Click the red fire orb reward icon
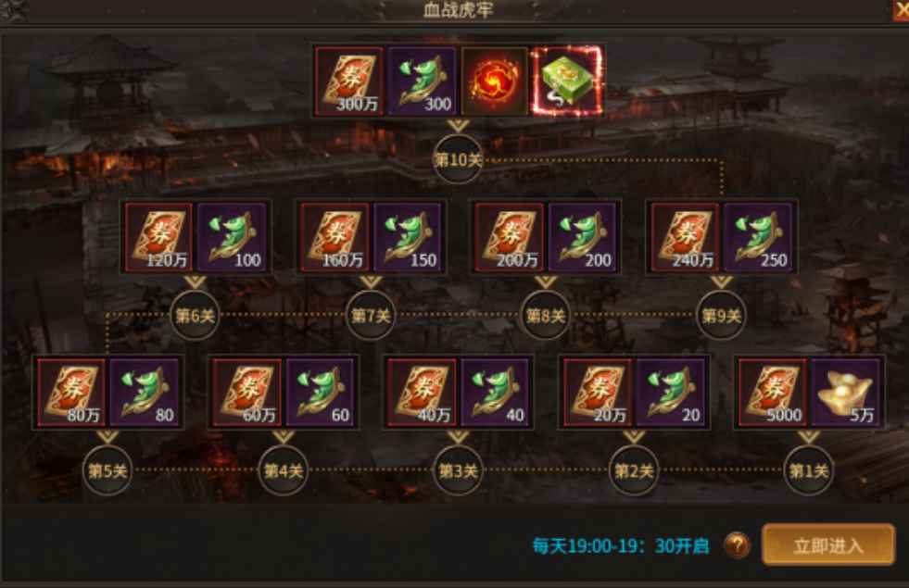The width and height of the screenshot is (909, 588). pyautogui.click(x=495, y=81)
